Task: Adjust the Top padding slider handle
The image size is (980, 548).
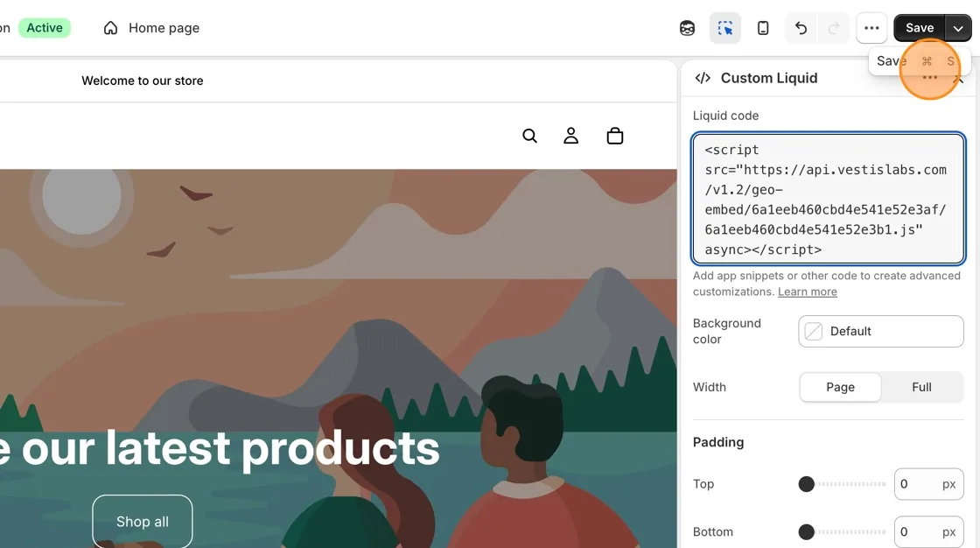Action: [806, 484]
